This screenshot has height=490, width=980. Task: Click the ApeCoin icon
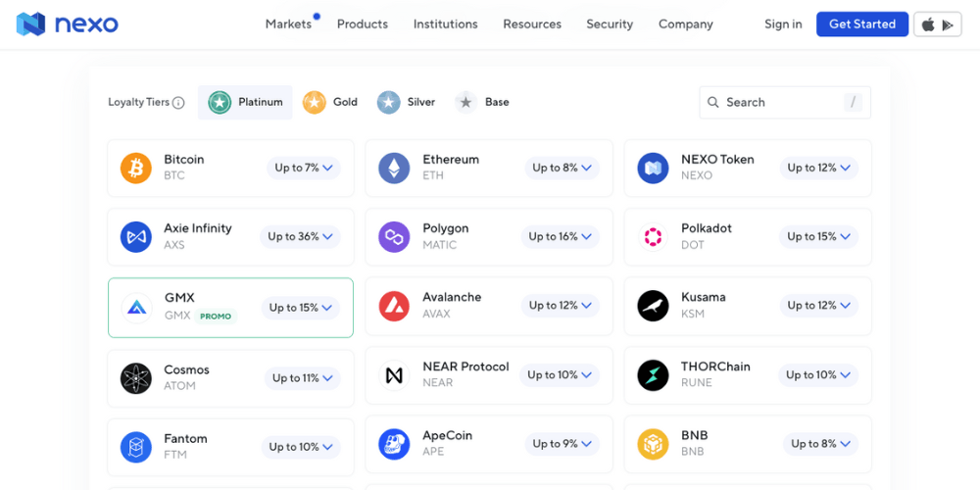394,444
